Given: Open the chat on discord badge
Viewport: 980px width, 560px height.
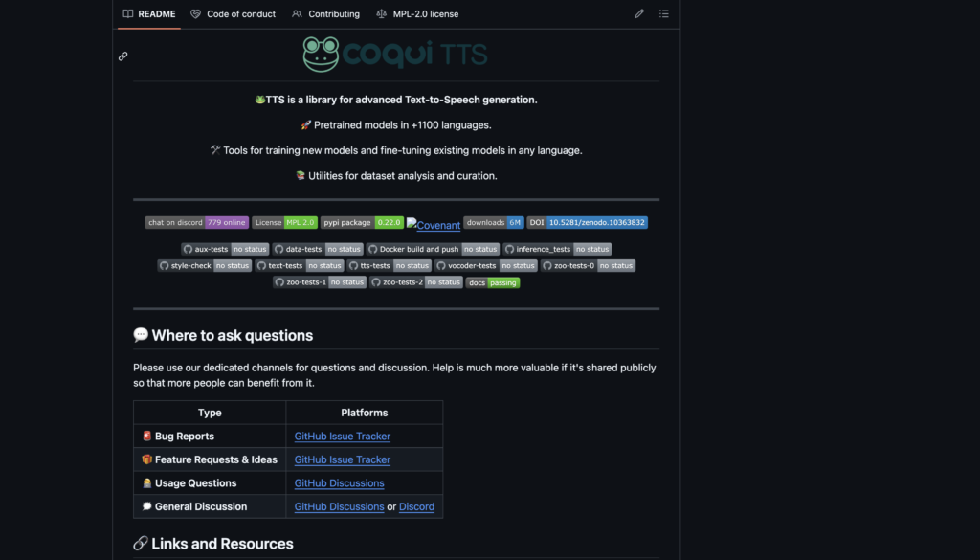Looking at the screenshot, I should (x=196, y=222).
